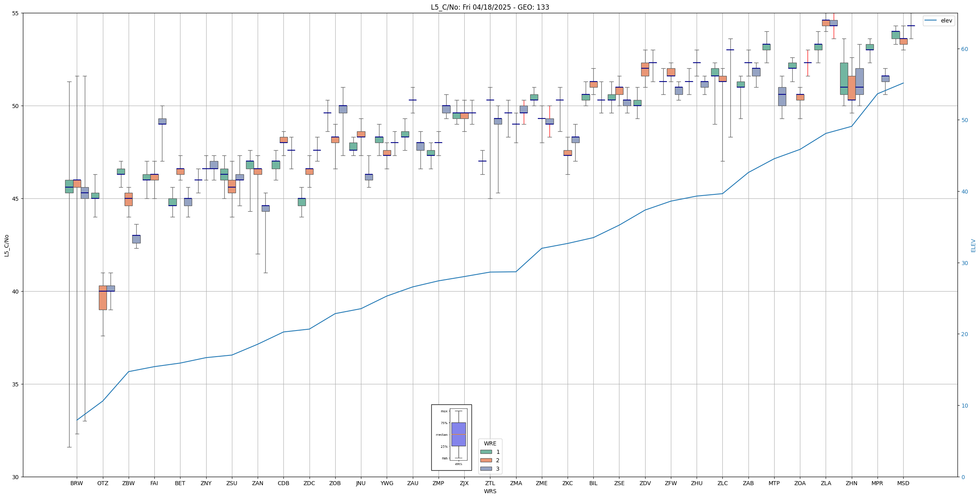Click the ELEV right axis title
Screen dimensions: 980x498
(973, 246)
